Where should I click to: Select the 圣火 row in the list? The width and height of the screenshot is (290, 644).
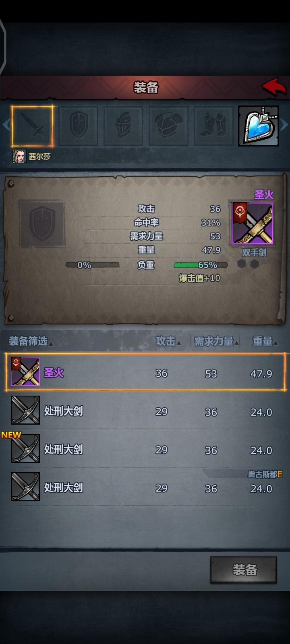click(x=145, y=372)
